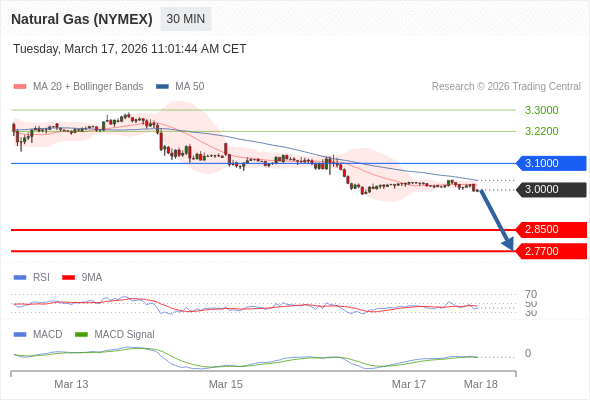Click the blue 3.1000 pivot price tag

tap(550, 163)
